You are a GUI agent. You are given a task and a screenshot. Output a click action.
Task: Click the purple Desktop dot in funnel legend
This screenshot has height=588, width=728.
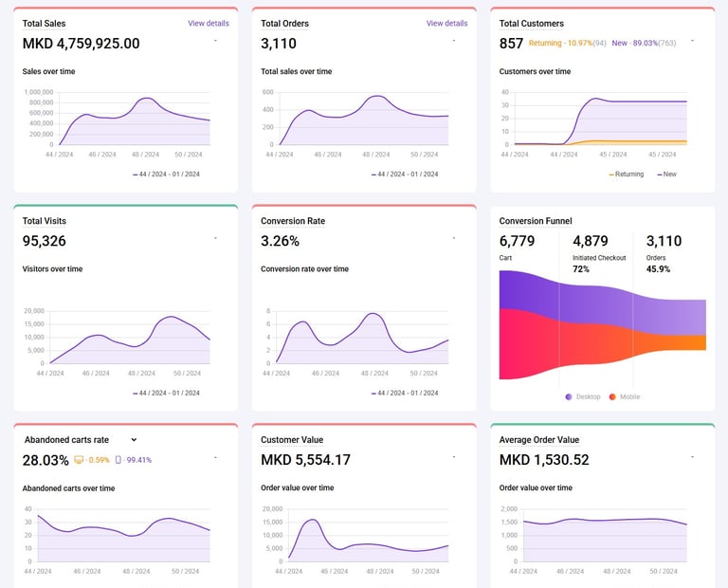569,396
